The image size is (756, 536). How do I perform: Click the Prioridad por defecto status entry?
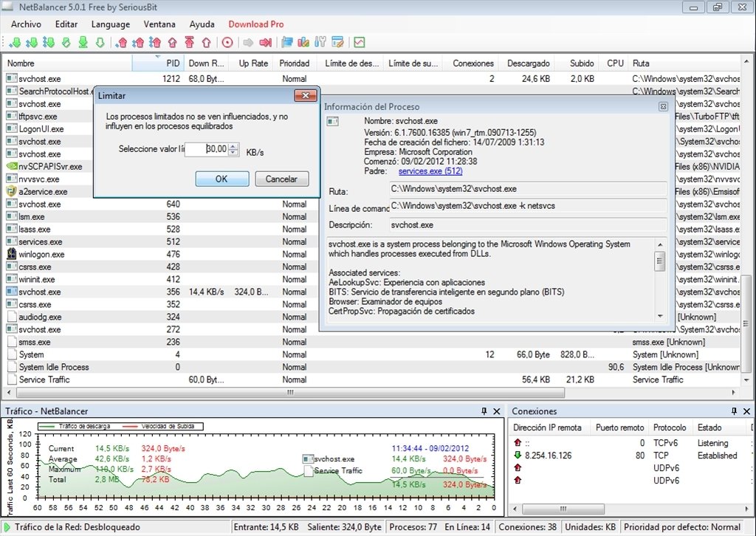pos(681,527)
